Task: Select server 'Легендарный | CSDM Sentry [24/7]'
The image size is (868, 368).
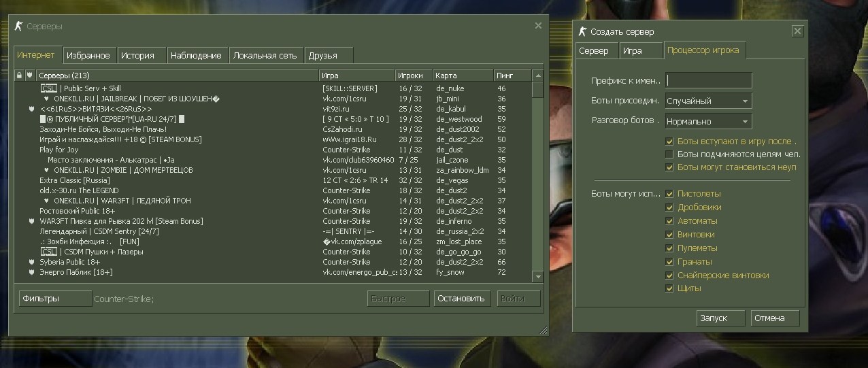Action: click(x=273, y=231)
